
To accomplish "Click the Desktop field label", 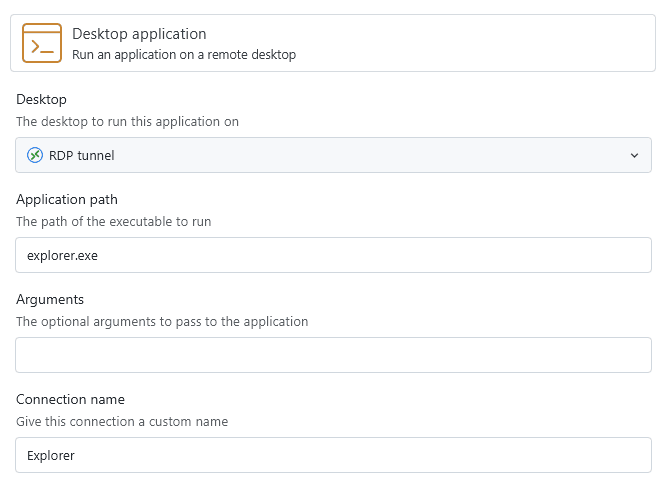I will 42,100.
